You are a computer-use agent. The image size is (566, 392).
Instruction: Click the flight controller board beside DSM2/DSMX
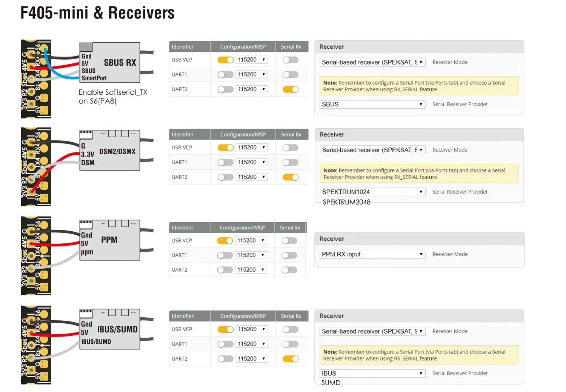point(36,167)
